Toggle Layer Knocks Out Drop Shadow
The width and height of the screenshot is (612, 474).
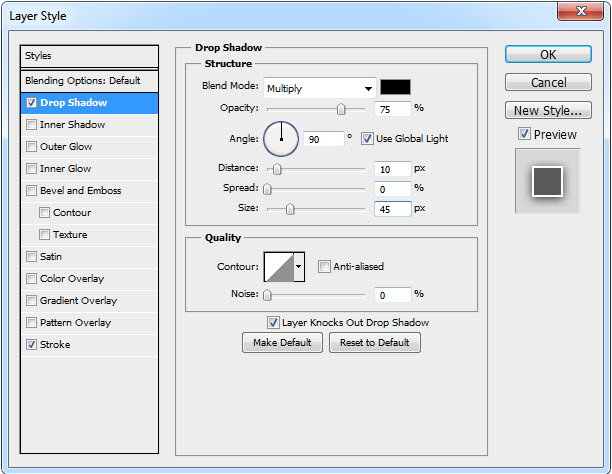(273, 323)
